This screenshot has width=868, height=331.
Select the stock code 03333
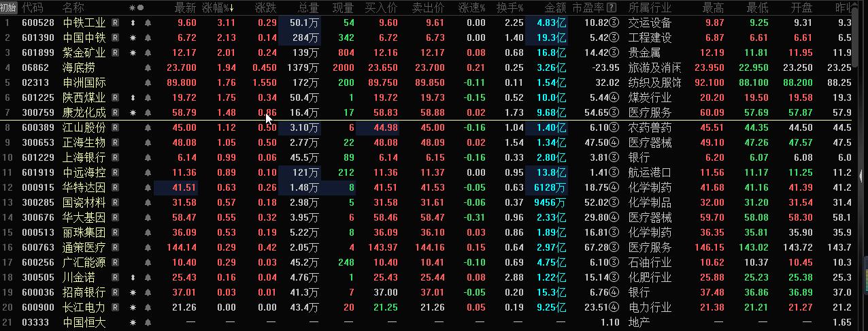tap(35, 323)
